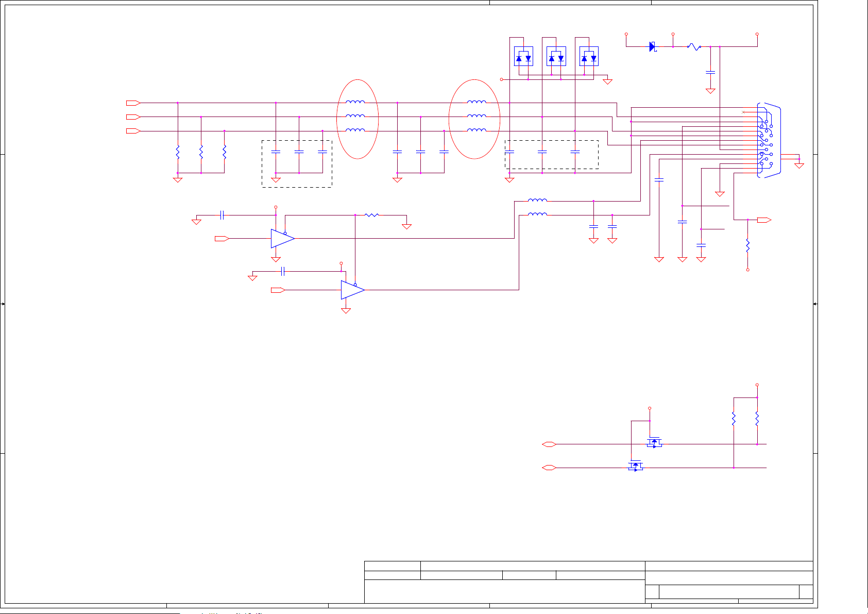This screenshot has height=614, width=868.
Task: Select the lower MOSFET transistor symbol
Action: (635, 466)
